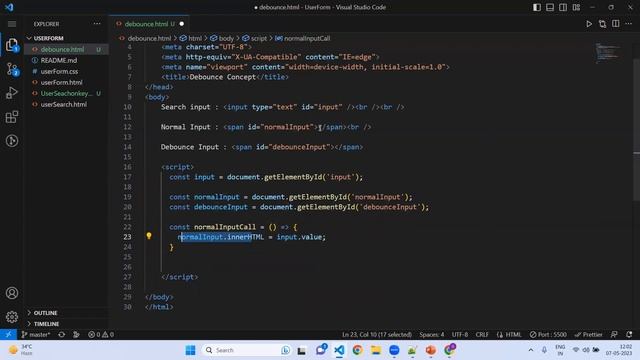
Task: Open the remote window indicator in the status bar
Action: [x=8, y=335]
